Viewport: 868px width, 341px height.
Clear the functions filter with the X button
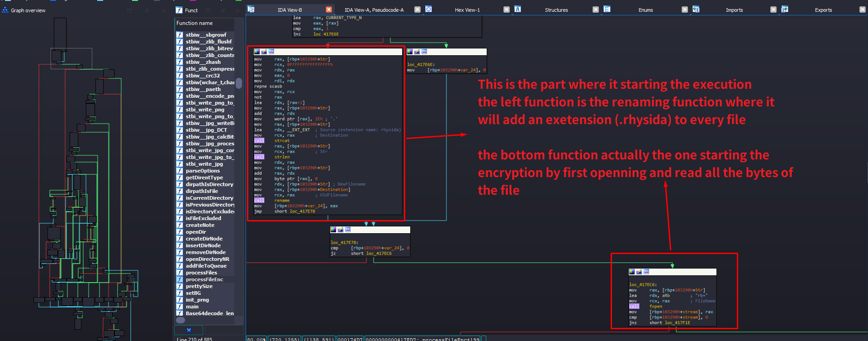click(189, 330)
